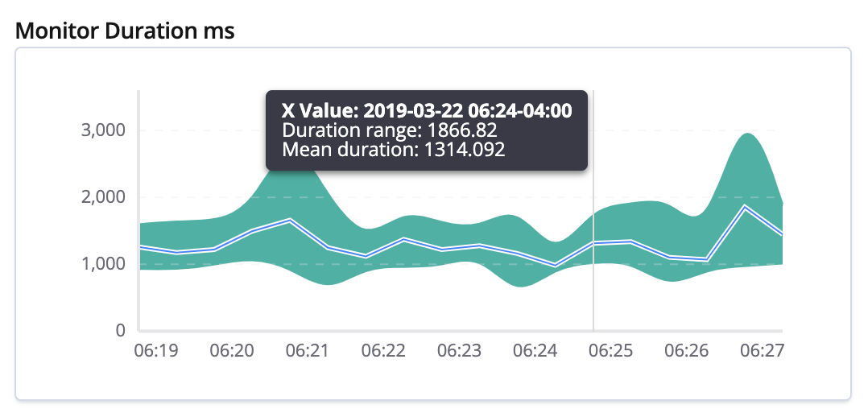Viewport: 868px width, 417px height.
Task: Click the "Mean duration: 1314.092" tooltip text
Action: point(393,149)
